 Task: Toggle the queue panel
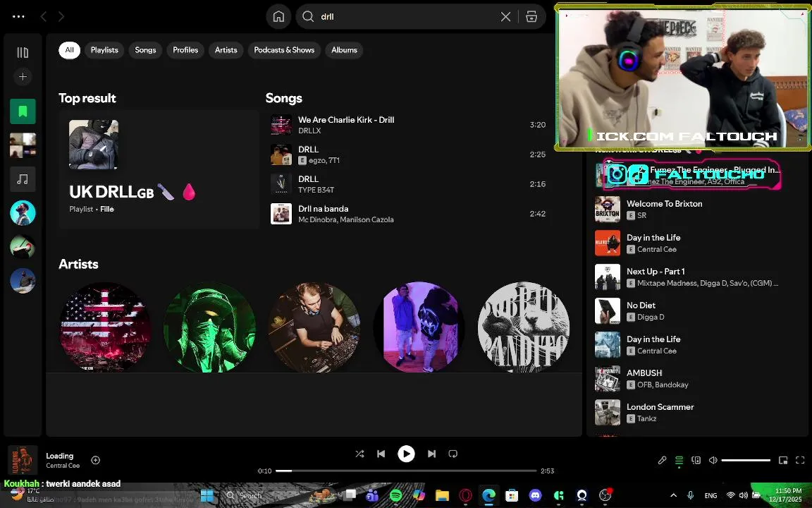pos(679,460)
